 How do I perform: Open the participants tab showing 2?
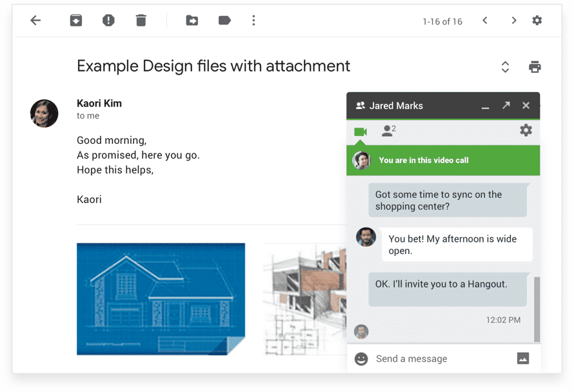388,131
